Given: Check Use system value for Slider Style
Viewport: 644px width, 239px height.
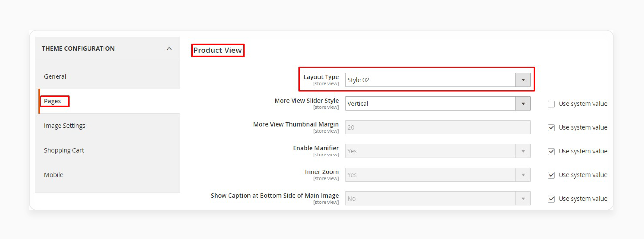Looking at the screenshot, I should tap(551, 104).
